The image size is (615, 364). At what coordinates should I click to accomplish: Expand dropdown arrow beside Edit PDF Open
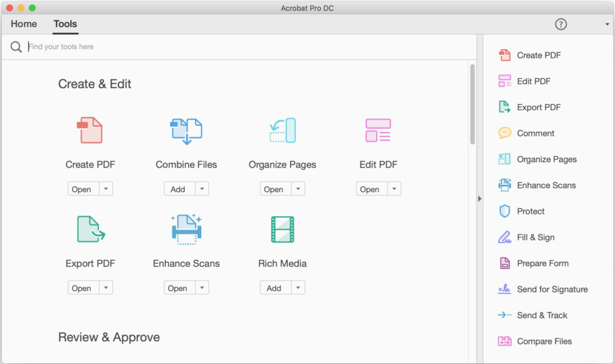394,189
